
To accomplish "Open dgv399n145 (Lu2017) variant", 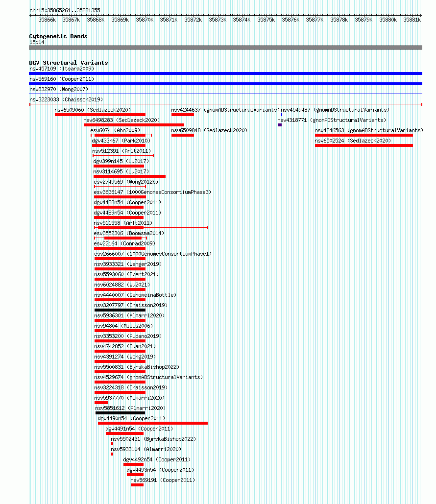I will coord(121,161).
